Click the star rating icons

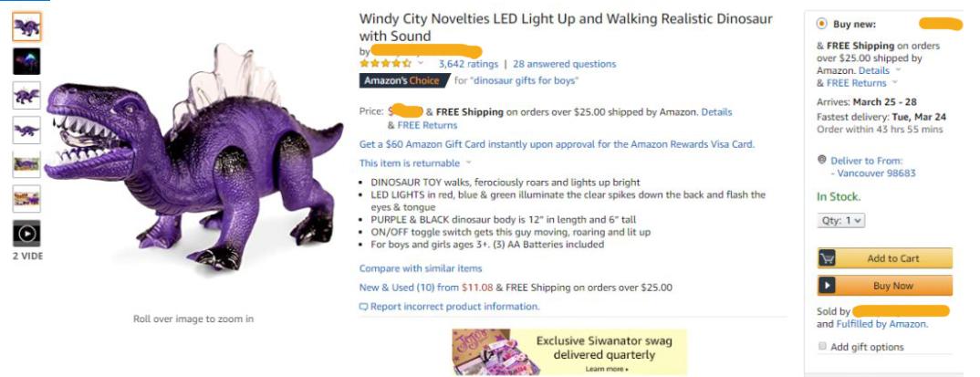pyautogui.click(x=385, y=64)
